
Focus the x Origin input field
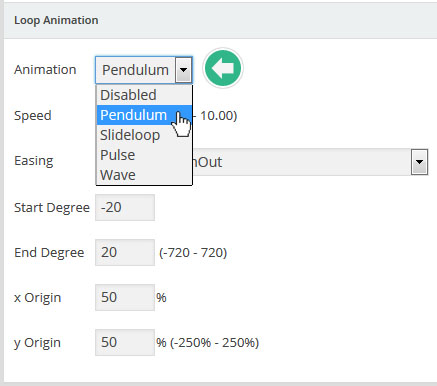[125, 297]
